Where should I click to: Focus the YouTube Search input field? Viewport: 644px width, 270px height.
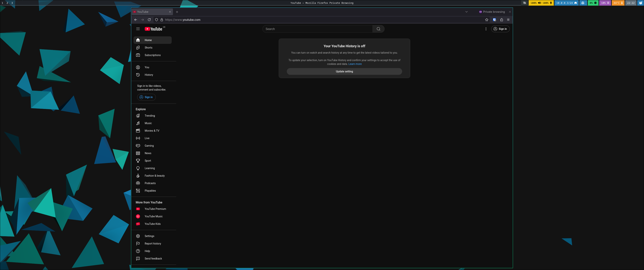coord(318,29)
